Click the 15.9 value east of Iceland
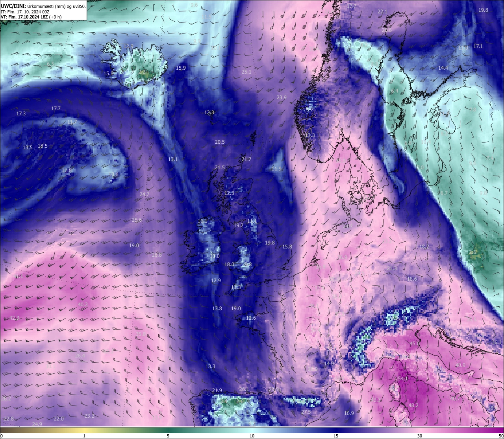Image resolution: width=504 pixels, height=439 pixels. coord(181,68)
